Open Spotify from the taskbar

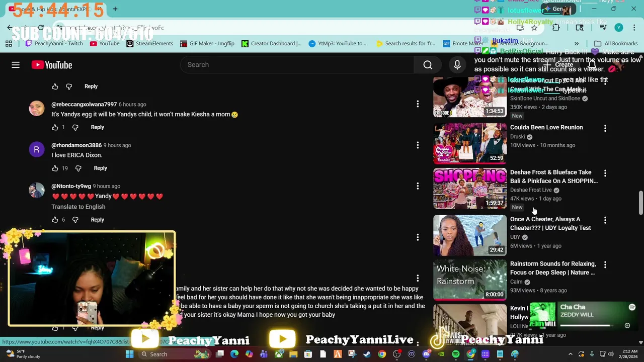(x=455, y=354)
